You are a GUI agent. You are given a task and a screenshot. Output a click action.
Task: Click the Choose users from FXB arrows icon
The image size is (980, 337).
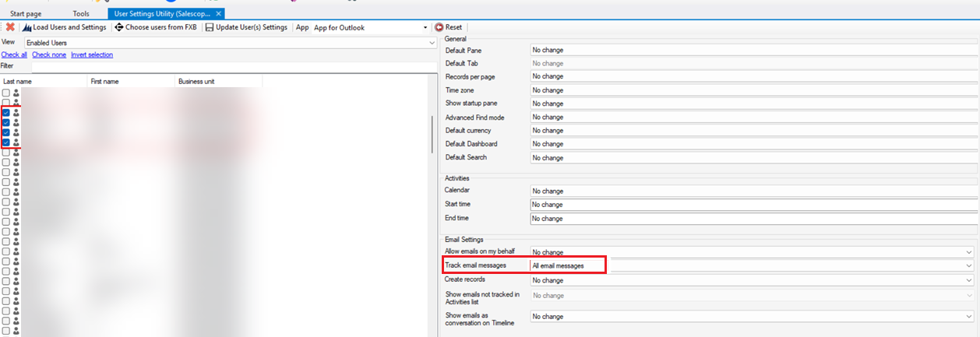point(119,27)
